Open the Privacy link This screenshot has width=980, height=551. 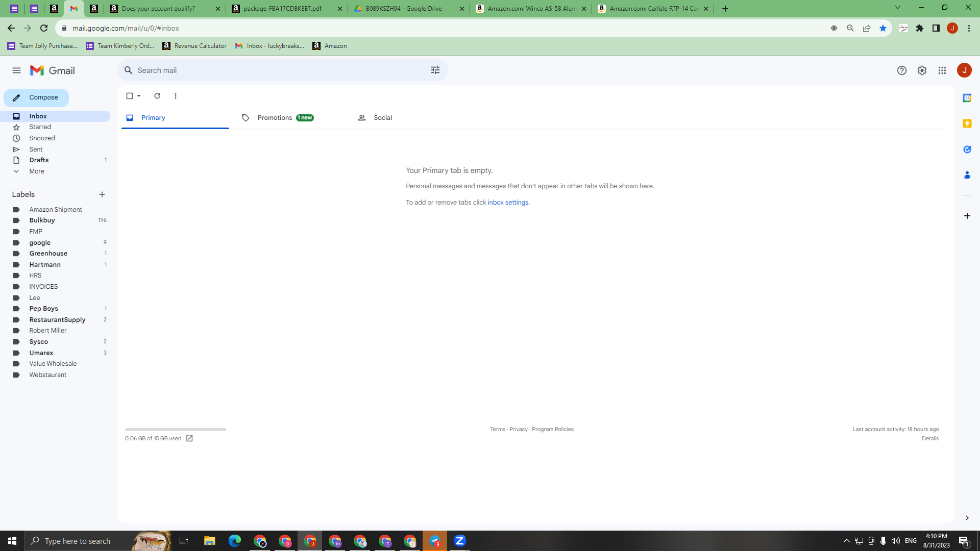point(518,430)
